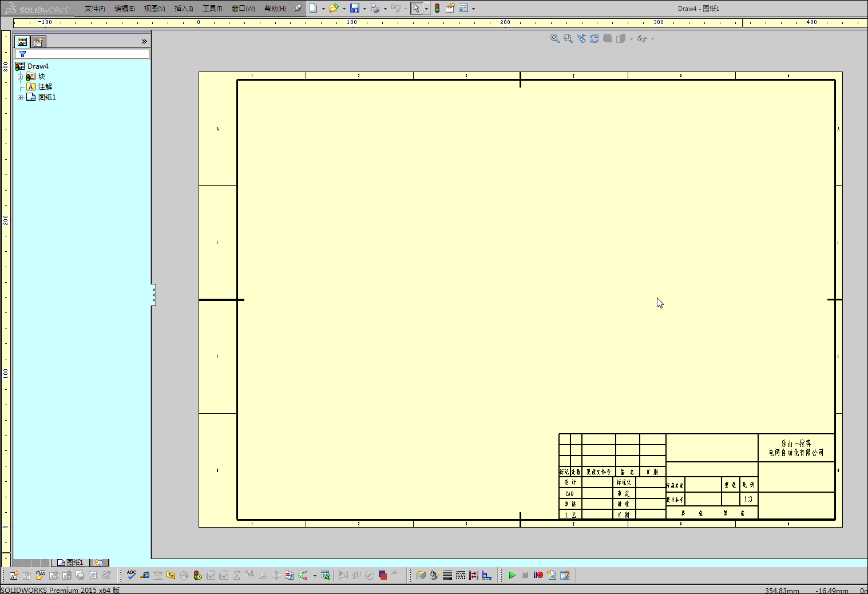Select the Measure tape tool
Image resolution: width=868 pixels, height=594 pixels.
pyautogui.click(x=145, y=575)
